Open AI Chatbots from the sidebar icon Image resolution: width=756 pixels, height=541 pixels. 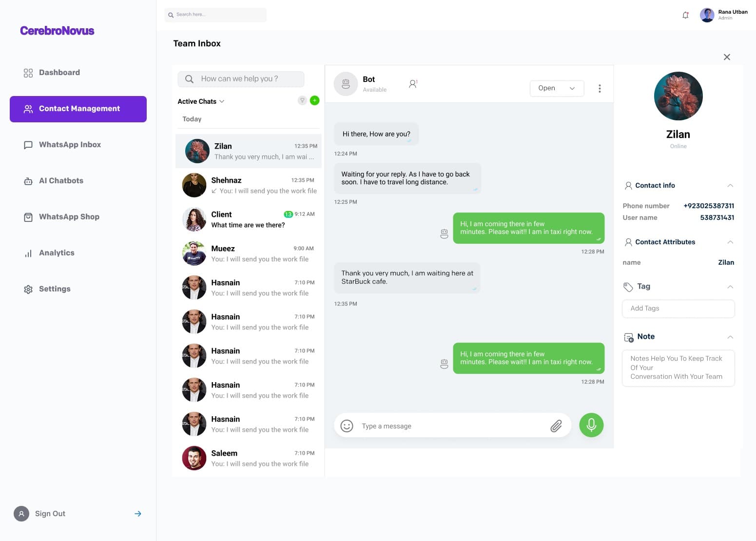point(28,181)
